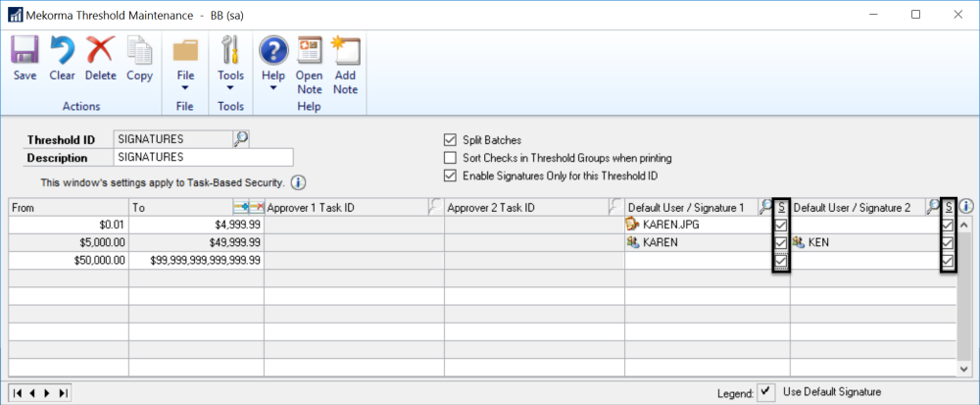The height and width of the screenshot is (405, 980).
Task: Click the $4,999.99 To cell
Action: click(x=196, y=225)
